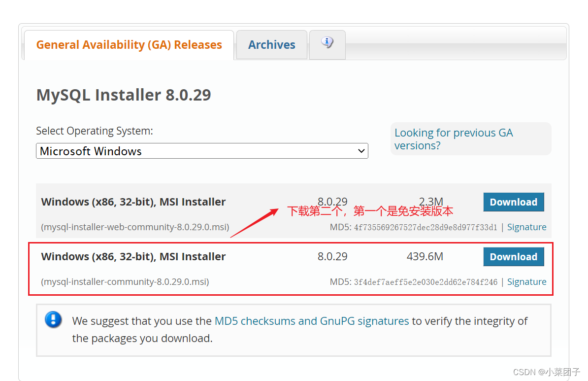The width and height of the screenshot is (588, 381).
Task: Switch to the Archives tab
Action: (272, 45)
